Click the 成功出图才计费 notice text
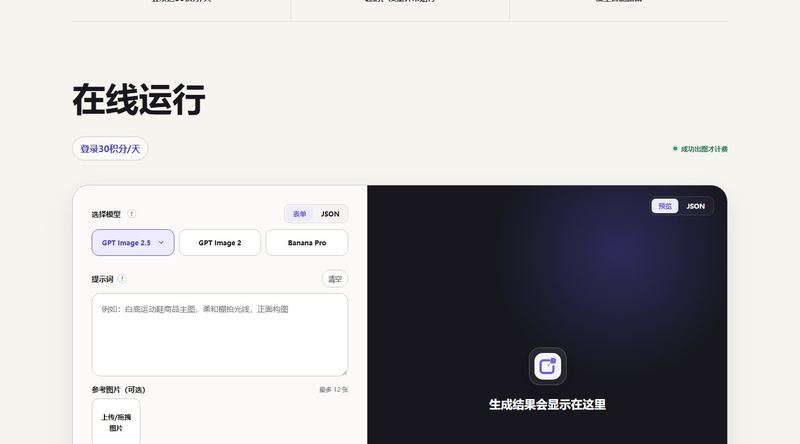 coord(704,149)
